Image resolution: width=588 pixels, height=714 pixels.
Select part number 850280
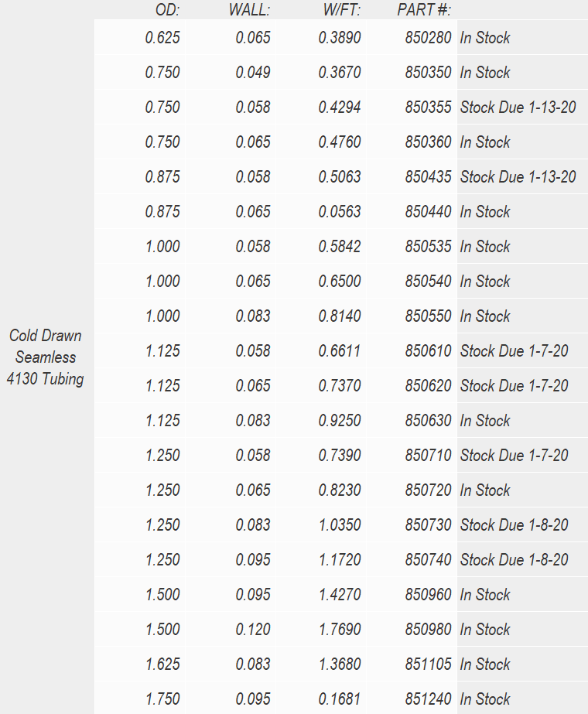tap(428, 38)
